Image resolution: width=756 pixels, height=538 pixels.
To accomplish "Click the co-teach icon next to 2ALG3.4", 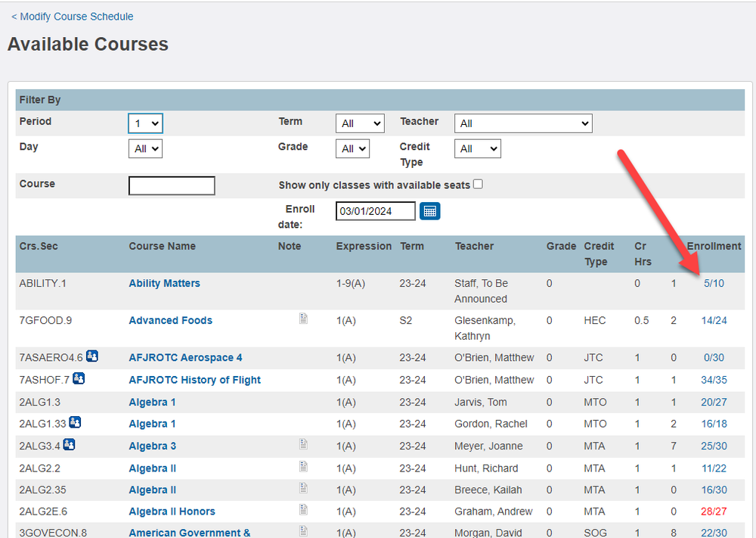I will (x=69, y=445).
